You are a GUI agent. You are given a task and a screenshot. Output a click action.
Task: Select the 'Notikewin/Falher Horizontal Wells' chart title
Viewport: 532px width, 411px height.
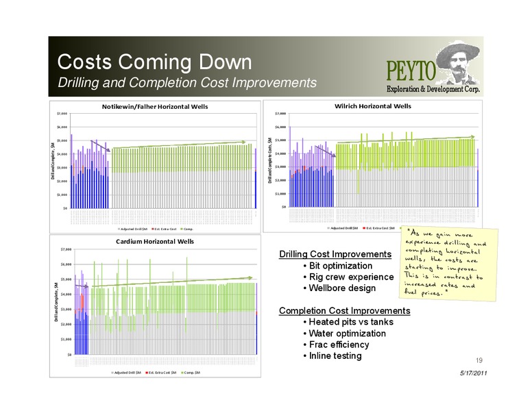[155, 106]
